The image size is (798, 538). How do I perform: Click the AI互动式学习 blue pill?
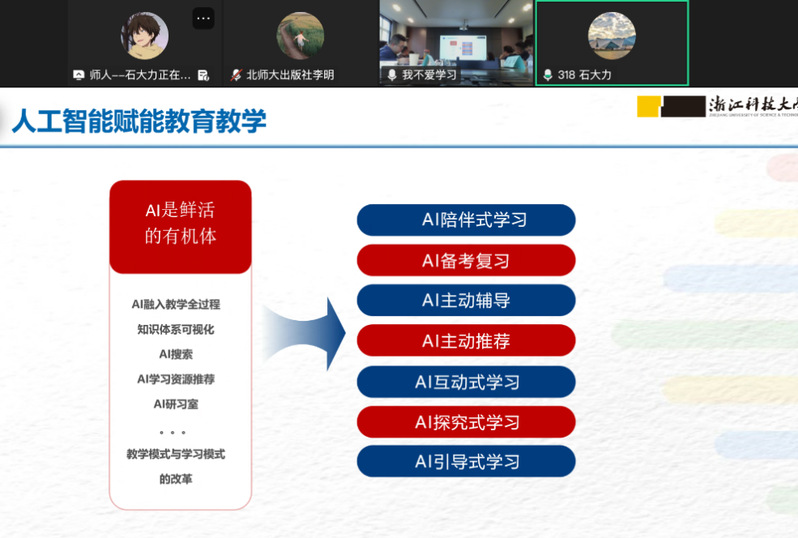[x=466, y=382]
